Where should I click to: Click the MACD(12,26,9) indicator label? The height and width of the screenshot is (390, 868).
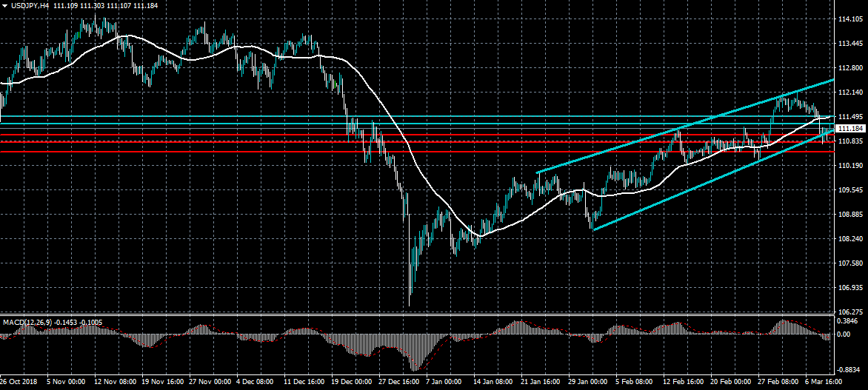(27, 322)
